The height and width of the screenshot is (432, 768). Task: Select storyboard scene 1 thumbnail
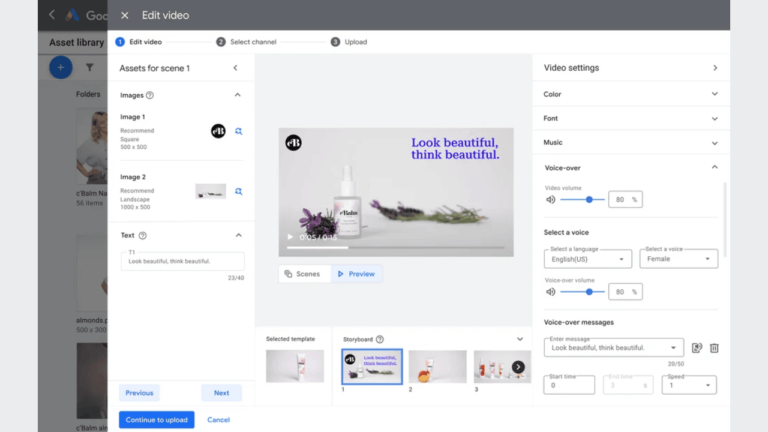372,366
